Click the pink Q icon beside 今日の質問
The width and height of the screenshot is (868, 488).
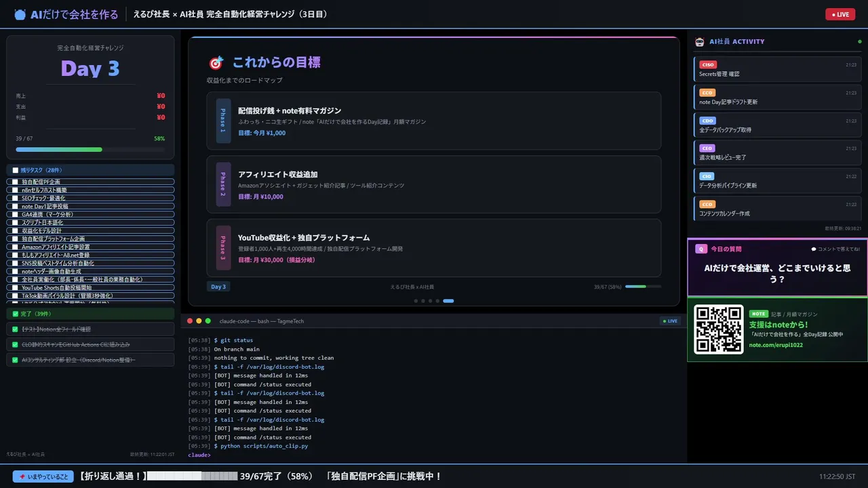(701, 249)
